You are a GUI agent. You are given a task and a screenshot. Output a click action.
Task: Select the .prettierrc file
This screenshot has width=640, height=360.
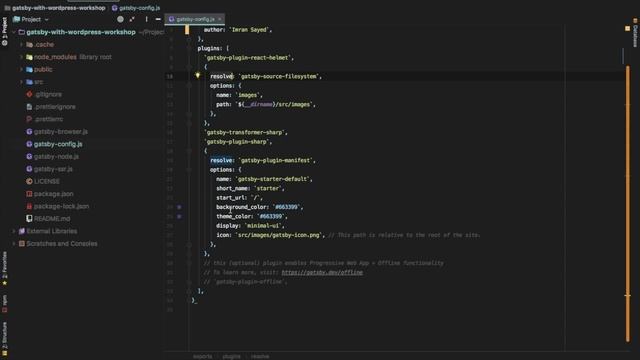coord(48,119)
